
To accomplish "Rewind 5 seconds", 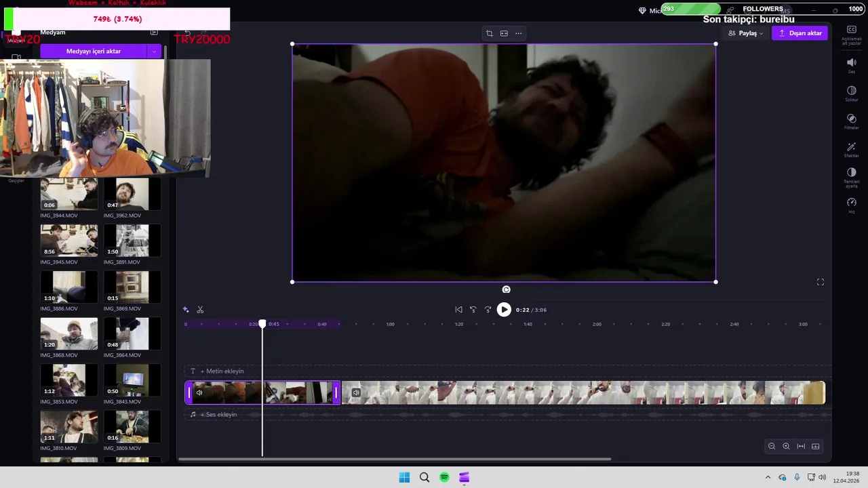I will tap(473, 310).
